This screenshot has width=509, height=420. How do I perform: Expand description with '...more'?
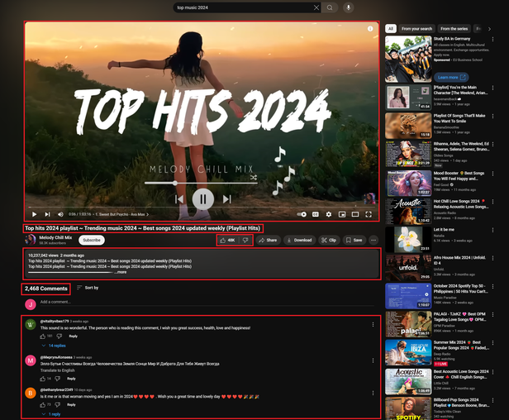(121, 272)
